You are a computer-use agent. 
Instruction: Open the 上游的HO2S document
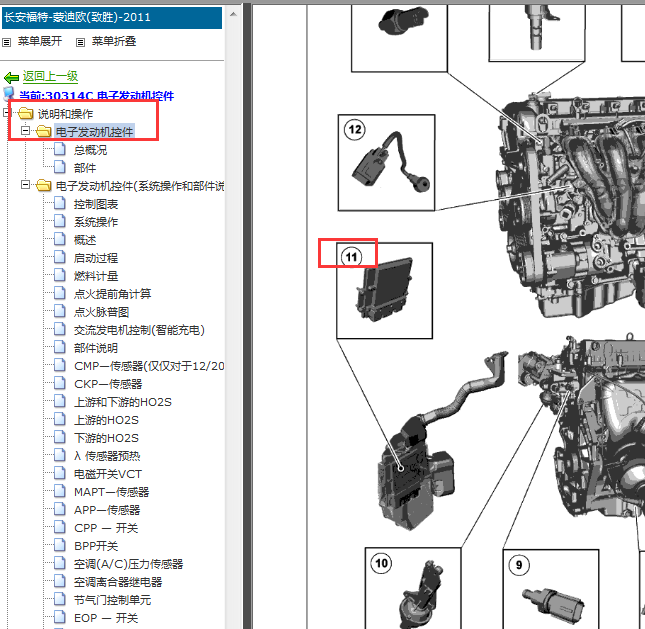point(106,420)
